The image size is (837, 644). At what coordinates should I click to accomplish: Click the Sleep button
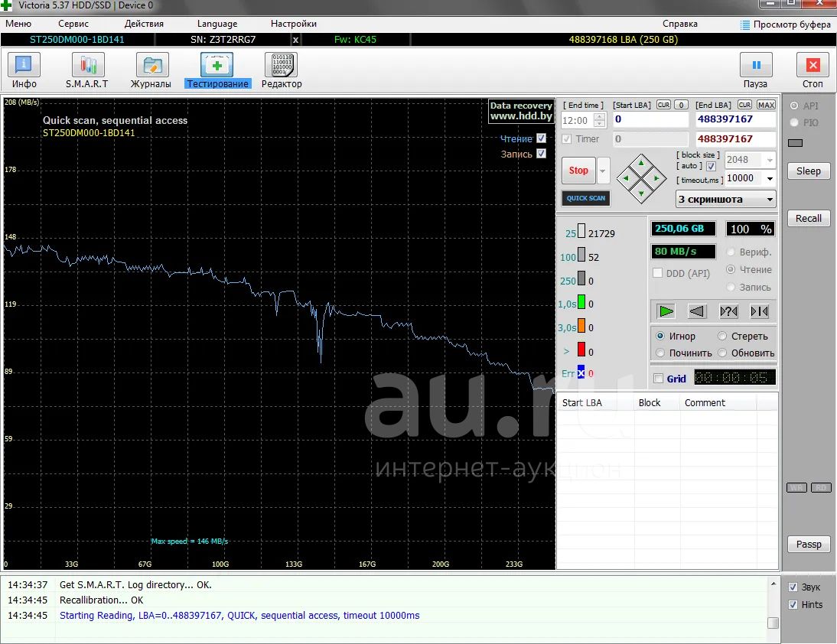[x=809, y=171]
